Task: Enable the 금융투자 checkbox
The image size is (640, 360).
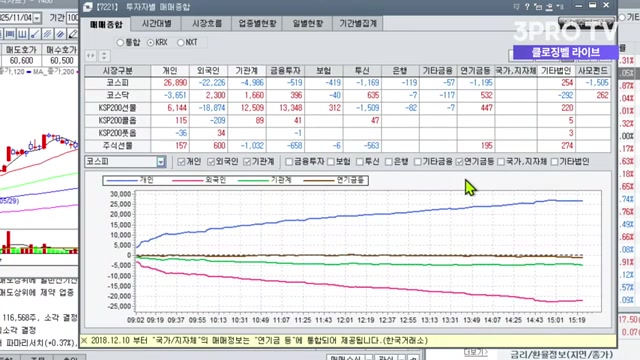Action: tap(289, 162)
